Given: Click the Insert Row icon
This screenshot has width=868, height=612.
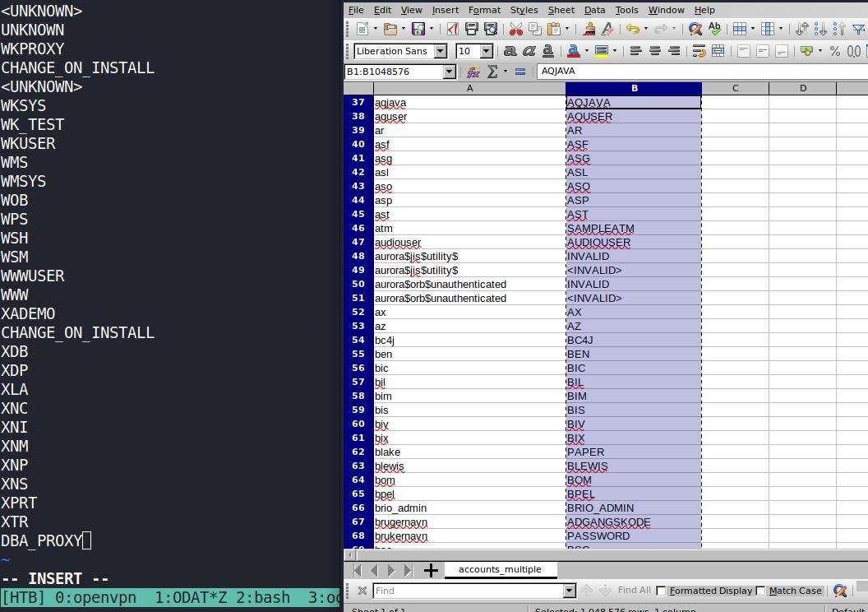Looking at the screenshot, I should [740, 29].
